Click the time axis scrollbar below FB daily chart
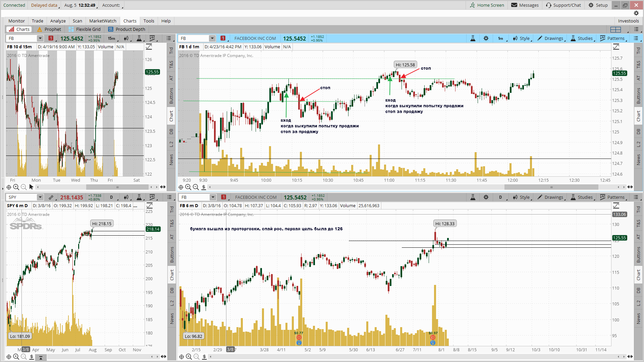644x362 pixels. coord(414,357)
